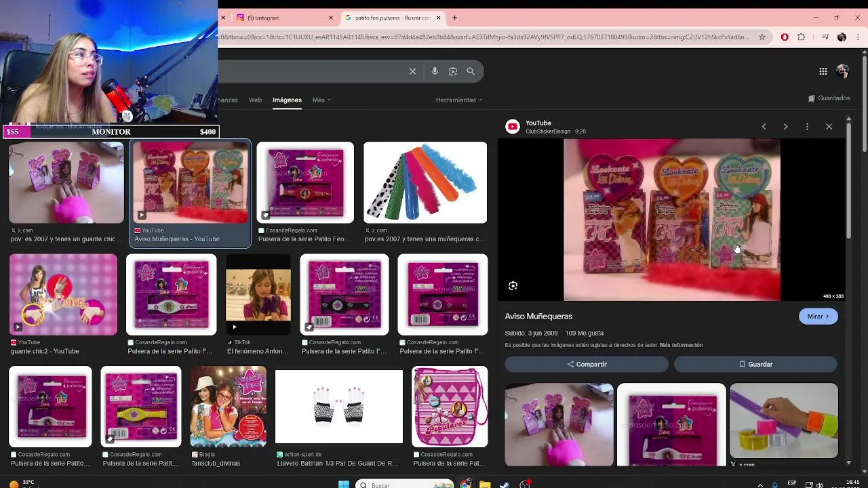The image size is (868, 488).
Task: Close the Instagram browser tab
Action: (x=331, y=18)
